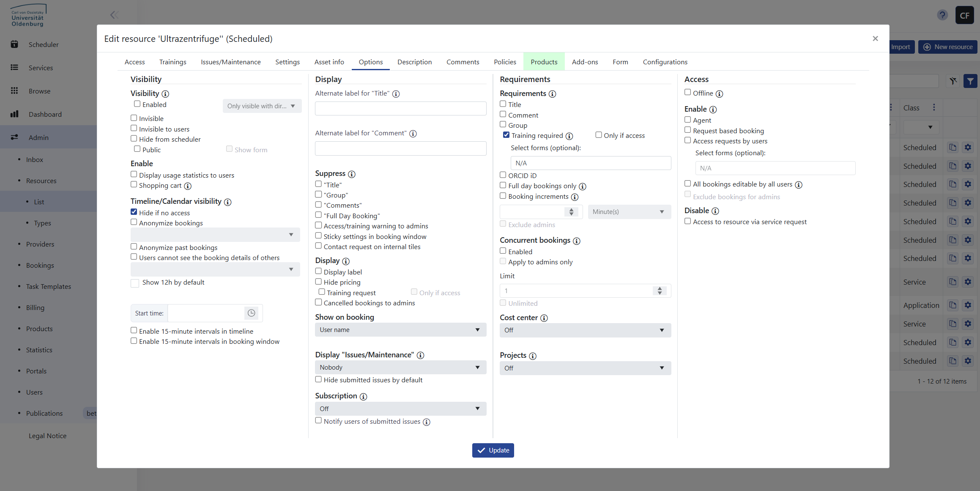Click the info icon beside Concurrent bookings

click(576, 241)
